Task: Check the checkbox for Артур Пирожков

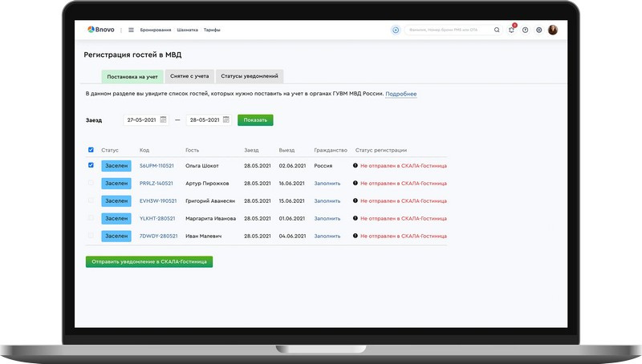Action: point(91,183)
